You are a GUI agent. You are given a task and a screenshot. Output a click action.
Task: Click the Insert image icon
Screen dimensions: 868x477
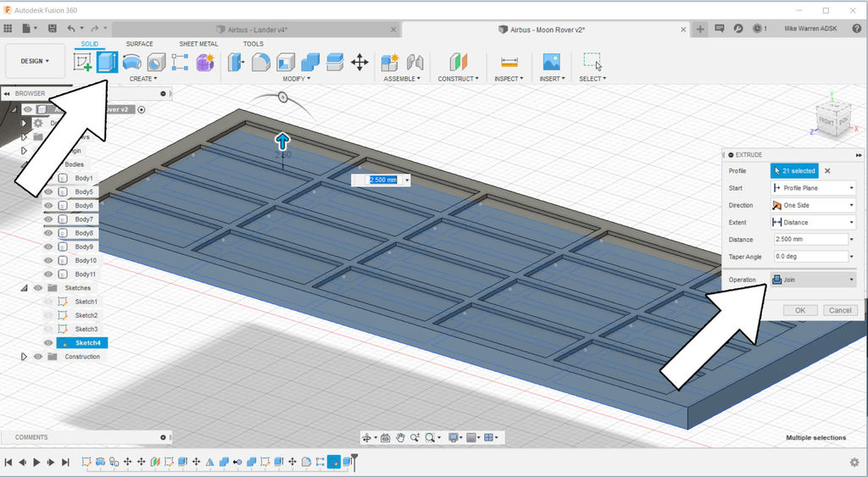point(551,62)
